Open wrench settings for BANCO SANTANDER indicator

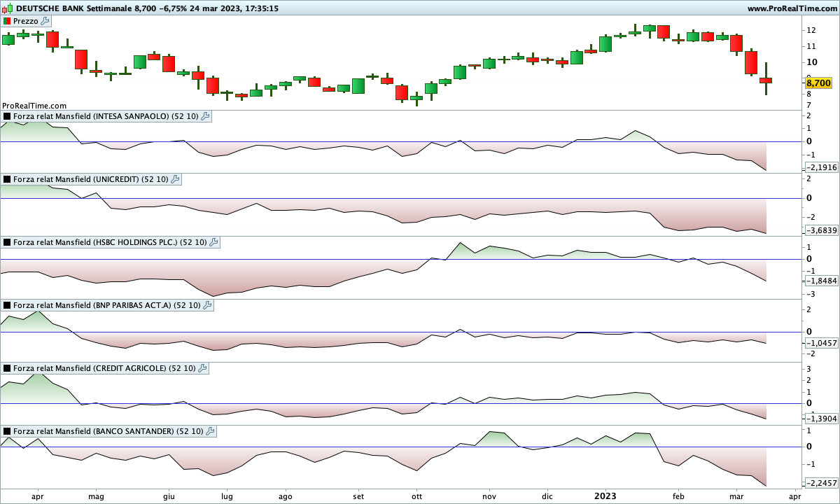[211, 431]
